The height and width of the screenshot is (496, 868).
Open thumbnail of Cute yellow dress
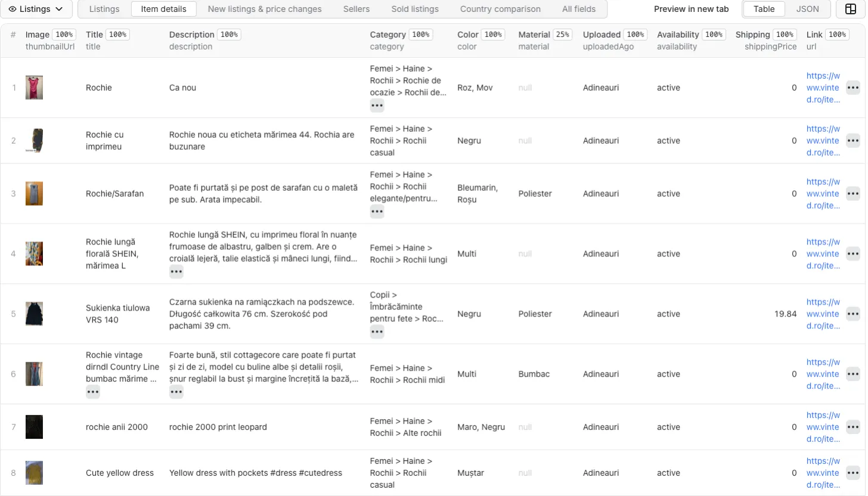[34, 473]
